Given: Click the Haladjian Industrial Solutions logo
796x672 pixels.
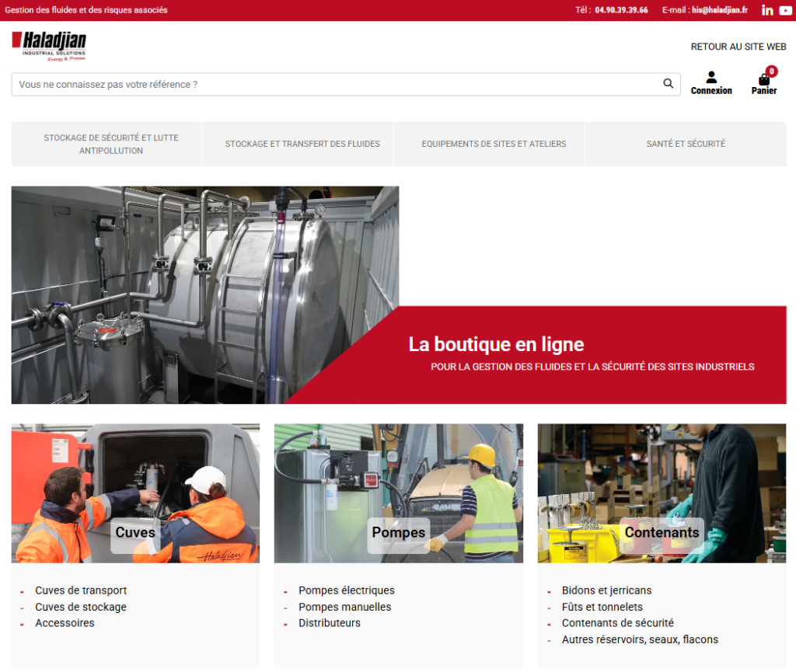Looking at the screenshot, I should tap(49, 46).
